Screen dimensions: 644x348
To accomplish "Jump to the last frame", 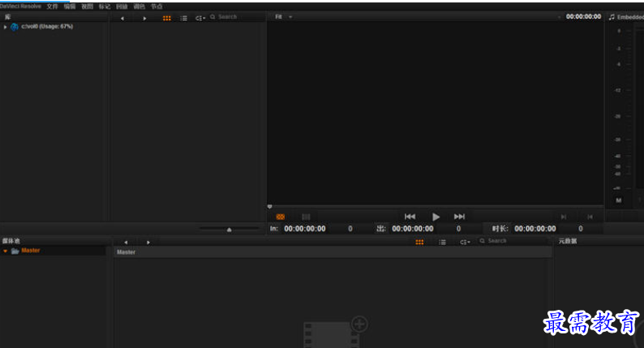I will click(459, 217).
